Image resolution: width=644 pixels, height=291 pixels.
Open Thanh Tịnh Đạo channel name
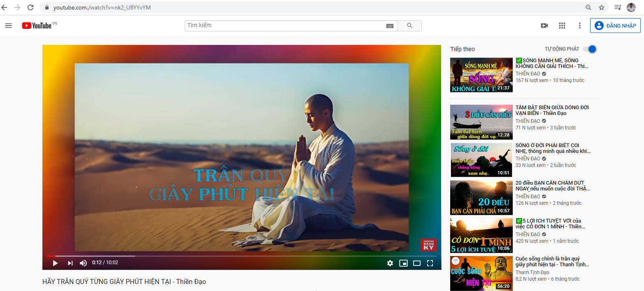click(x=532, y=272)
